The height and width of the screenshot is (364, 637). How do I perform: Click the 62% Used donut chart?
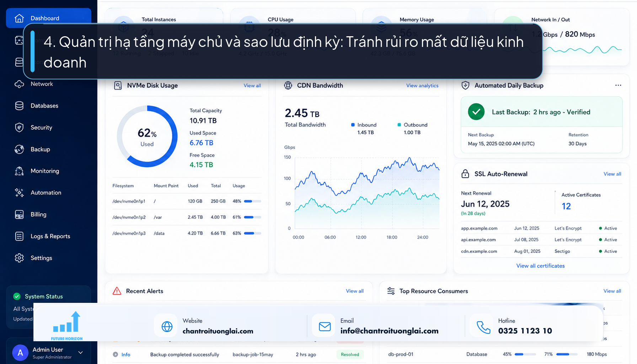(x=147, y=136)
